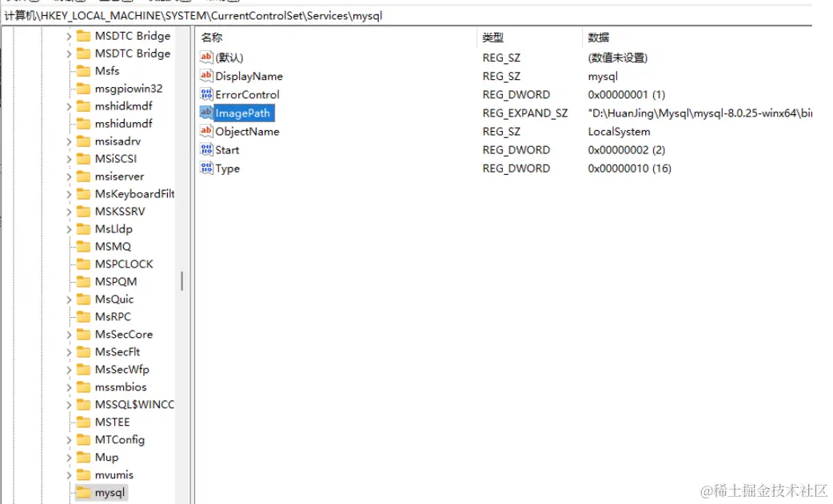Select the MsKeyboardFilt tree label
Screen dimensions: 833x504
[x=134, y=193]
